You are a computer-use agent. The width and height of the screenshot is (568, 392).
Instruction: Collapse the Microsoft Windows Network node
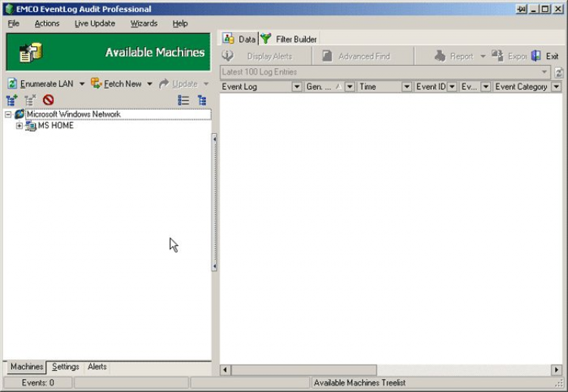click(8, 114)
